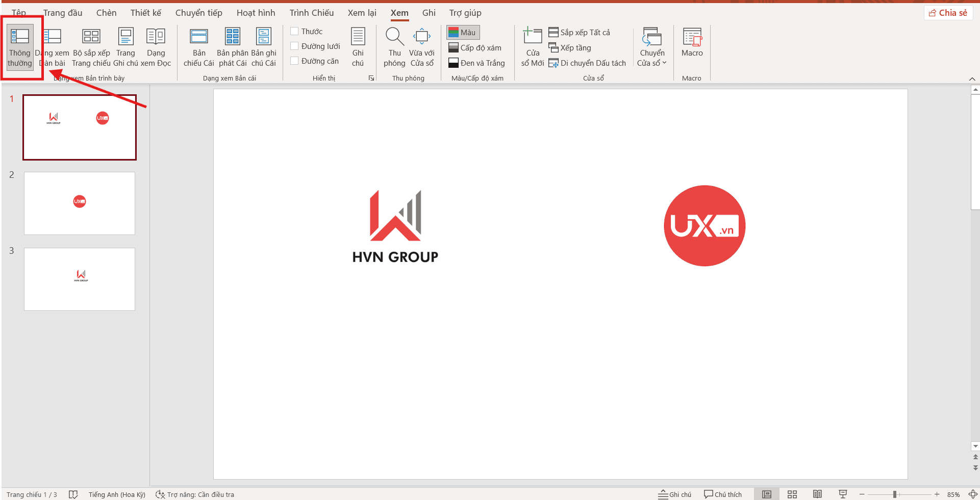
Task: Collapse the ribbon with the chevron
Action: [x=972, y=78]
